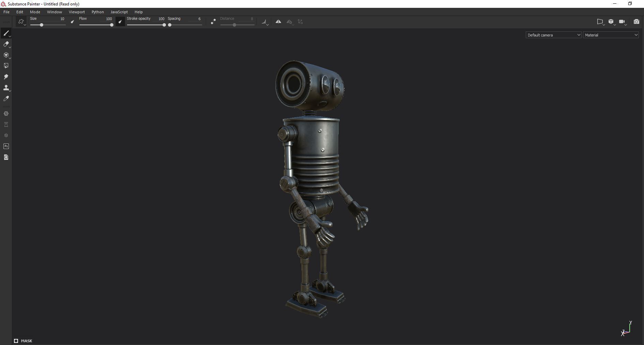
Task: Adjust the Flow slider
Action: click(x=96, y=25)
